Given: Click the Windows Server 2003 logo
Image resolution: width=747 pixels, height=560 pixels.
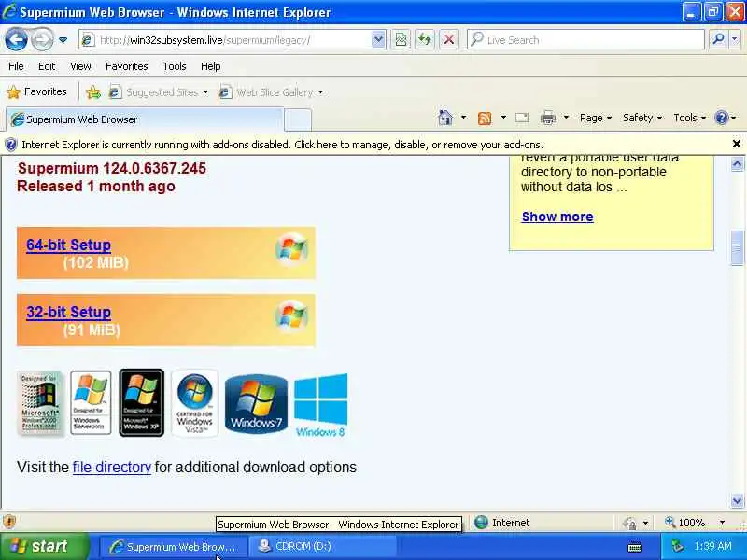Looking at the screenshot, I should [x=91, y=403].
